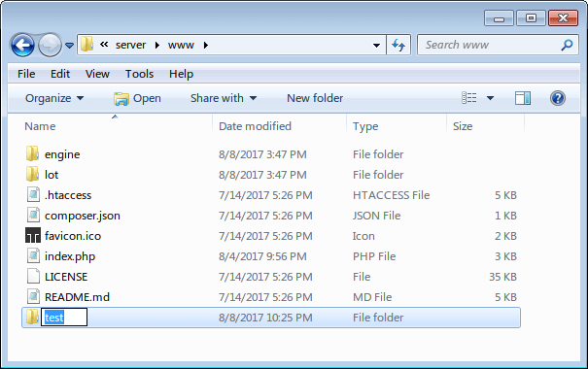
Task: Refresh the www folder view
Action: click(398, 45)
